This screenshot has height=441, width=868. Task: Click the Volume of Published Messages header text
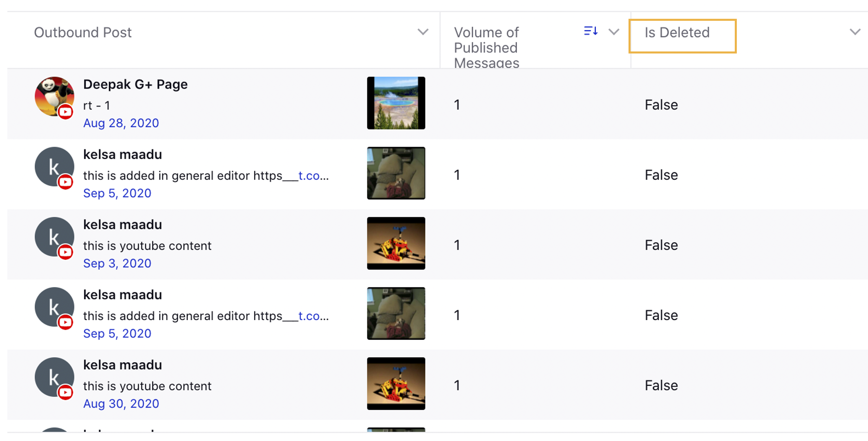[486, 47]
